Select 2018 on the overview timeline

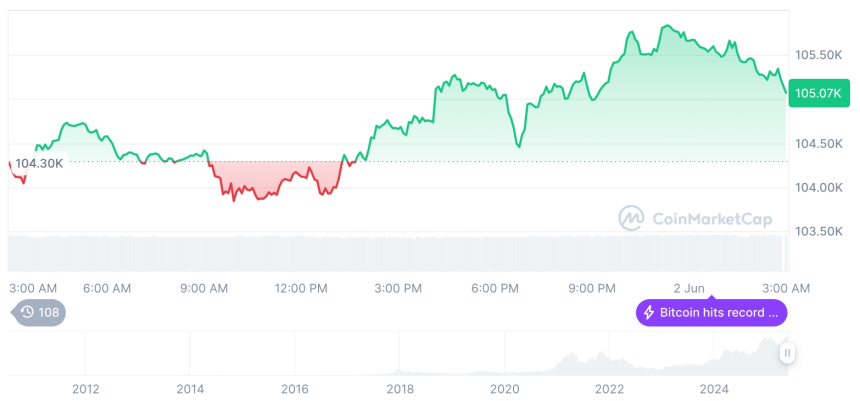coord(400,389)
